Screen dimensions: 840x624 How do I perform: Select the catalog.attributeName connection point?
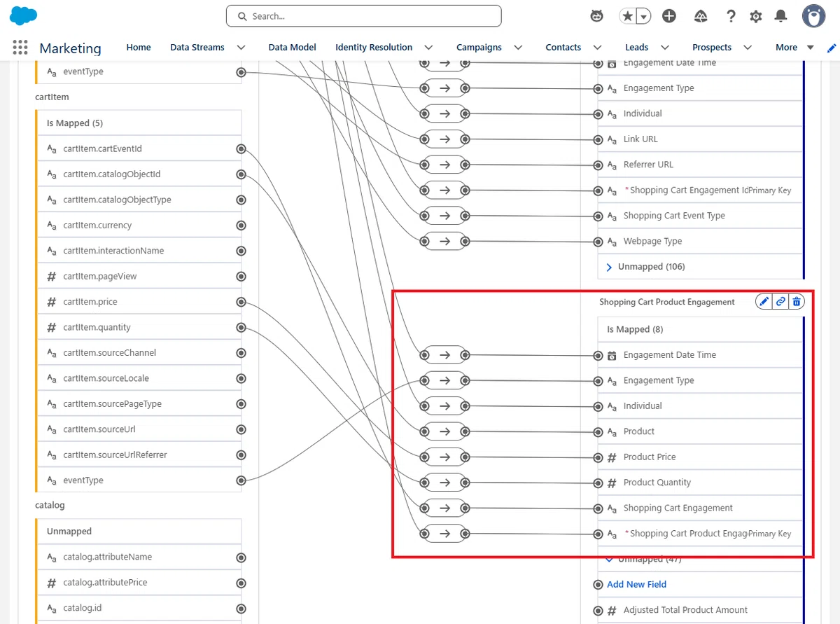point(241,557)
